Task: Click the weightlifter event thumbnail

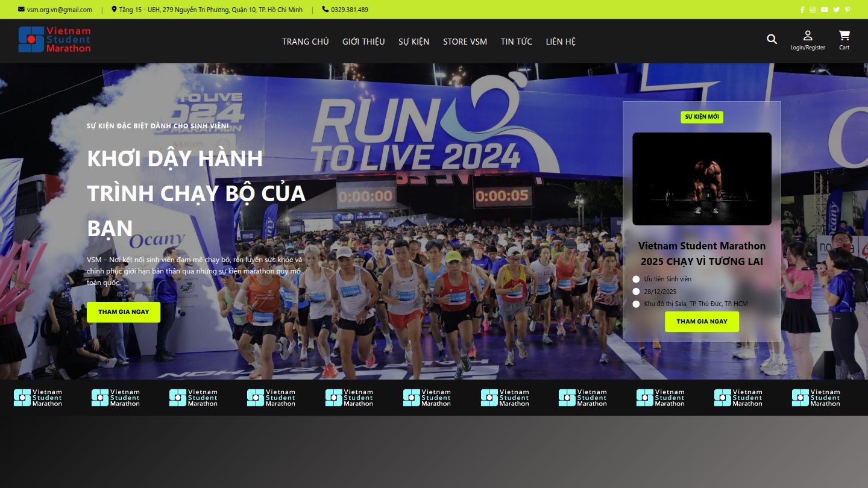Action: click(702, 179)
